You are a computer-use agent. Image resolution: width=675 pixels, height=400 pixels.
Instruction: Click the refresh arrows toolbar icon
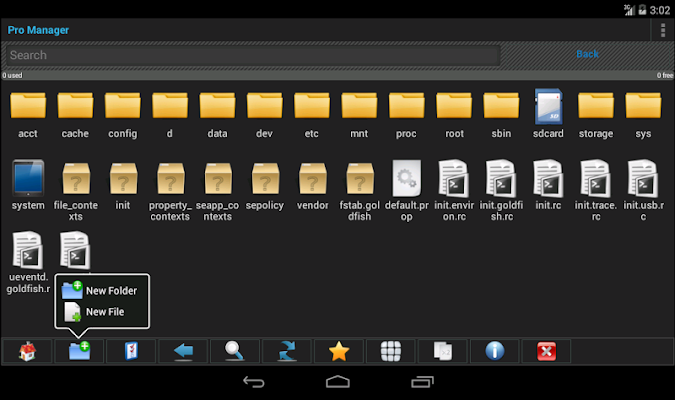[287, 351]
